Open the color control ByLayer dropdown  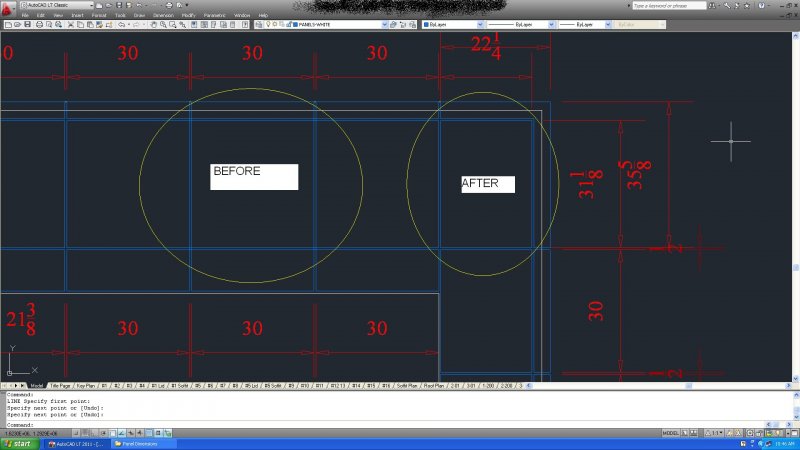coord(453,24)
